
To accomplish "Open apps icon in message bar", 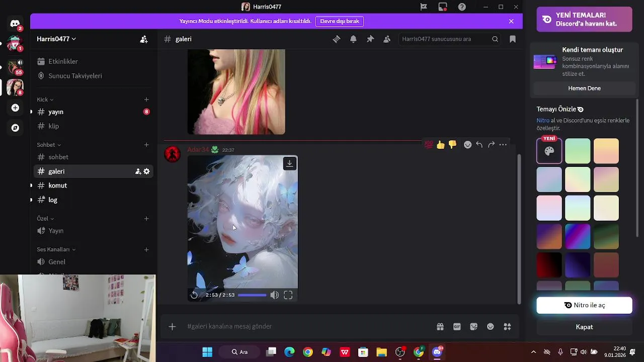I will click(x=507, y=327).
